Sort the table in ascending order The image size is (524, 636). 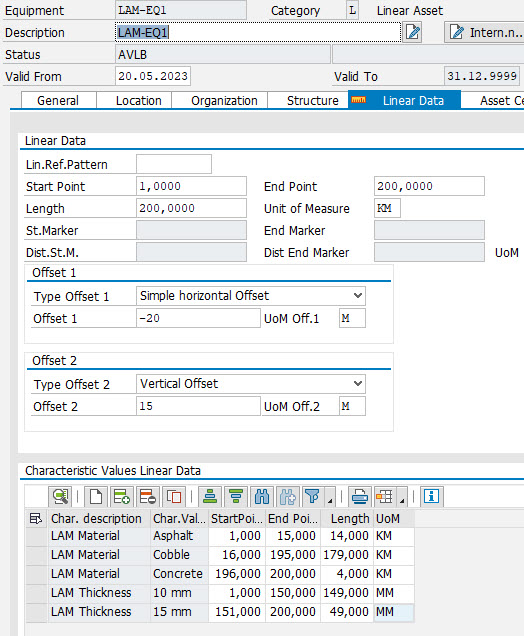point(210,496)
